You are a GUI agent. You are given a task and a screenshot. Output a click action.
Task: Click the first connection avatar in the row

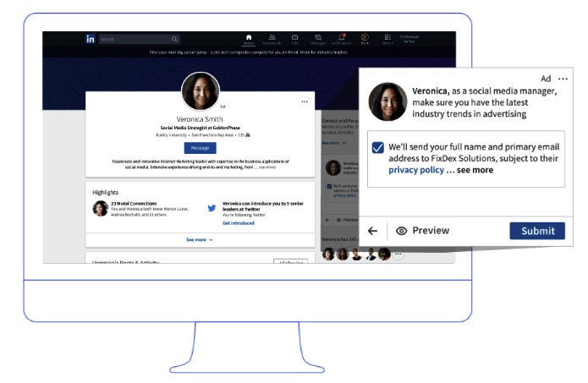(x=328, y=254)
